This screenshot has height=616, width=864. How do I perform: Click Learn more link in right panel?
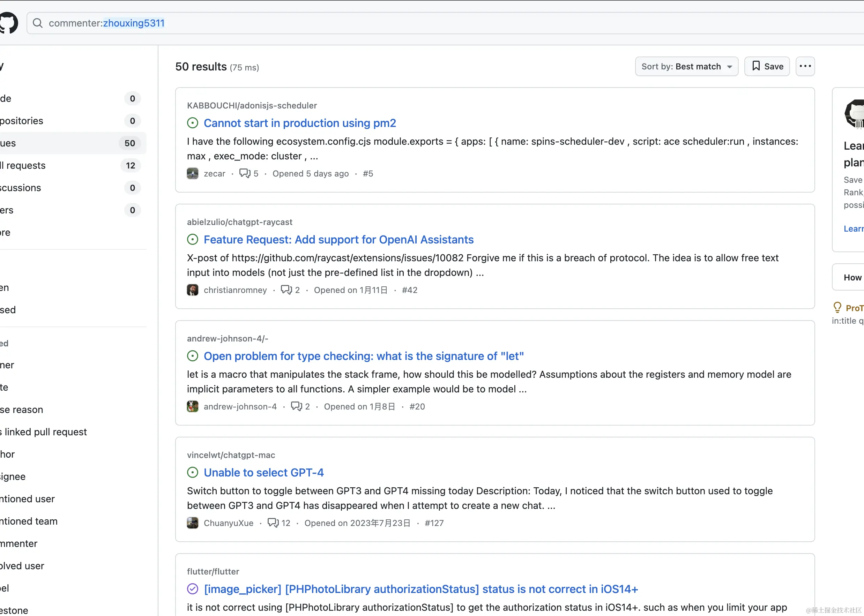point(854,229)
